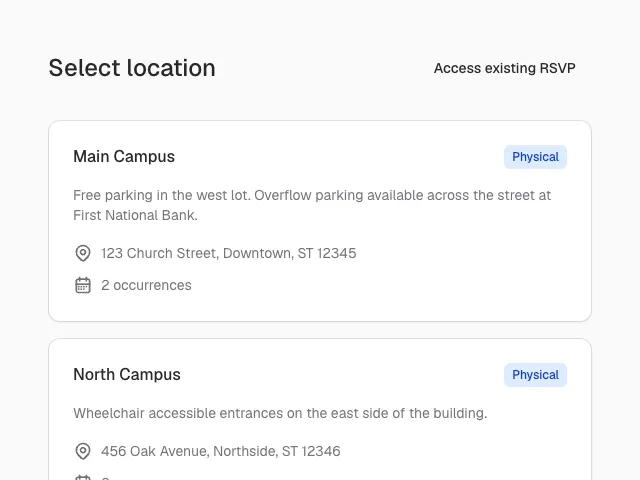Click the First National Bank text
Screen dimensions: 640x480
click(x=136, y=216)
